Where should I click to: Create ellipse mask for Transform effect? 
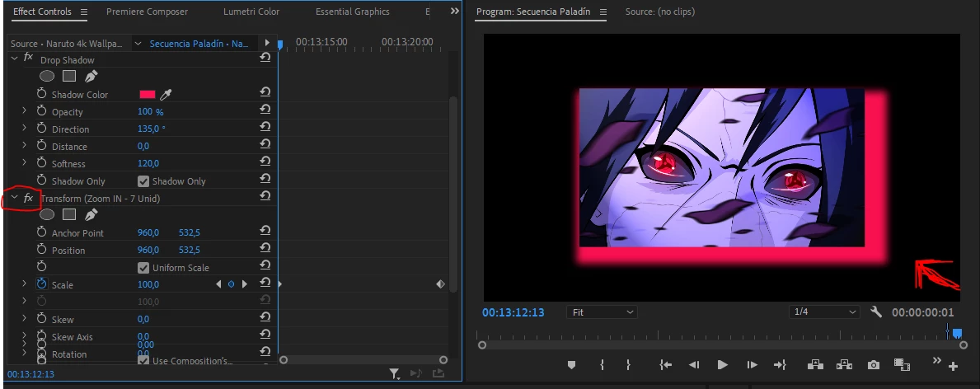47,214
